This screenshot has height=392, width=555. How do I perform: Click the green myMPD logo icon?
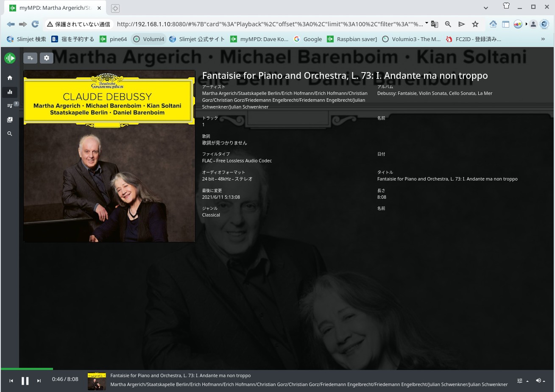click(x=10, y=58)
